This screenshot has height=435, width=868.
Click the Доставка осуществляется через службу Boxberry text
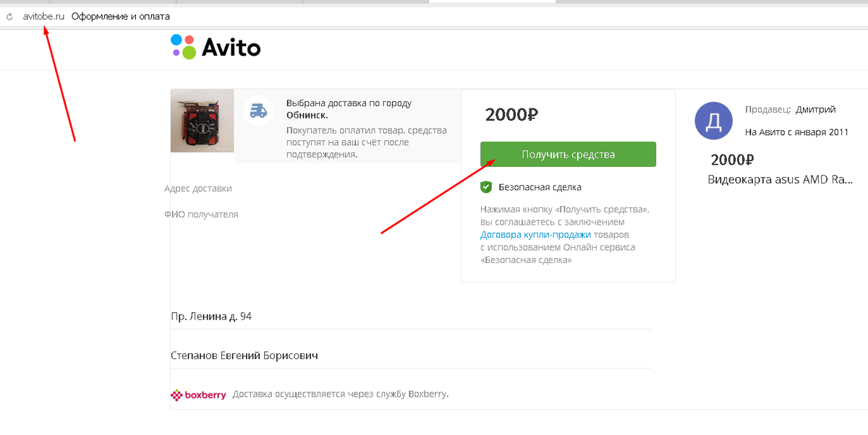341,395
